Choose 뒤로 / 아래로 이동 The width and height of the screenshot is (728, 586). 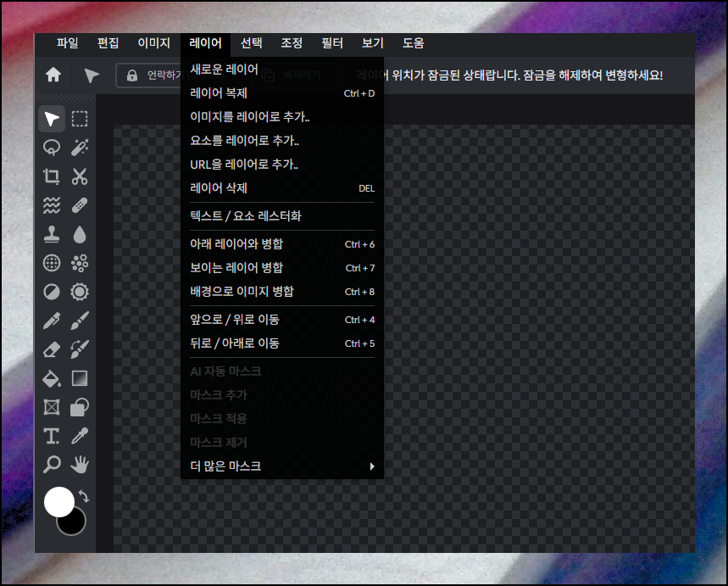pyautogui.click(x=282, y=343)
